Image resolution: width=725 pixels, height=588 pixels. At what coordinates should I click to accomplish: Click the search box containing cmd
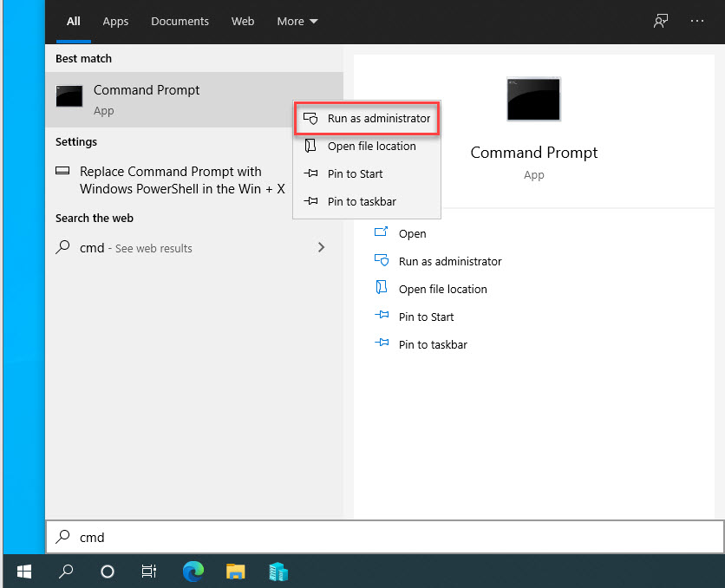[385, 537]
